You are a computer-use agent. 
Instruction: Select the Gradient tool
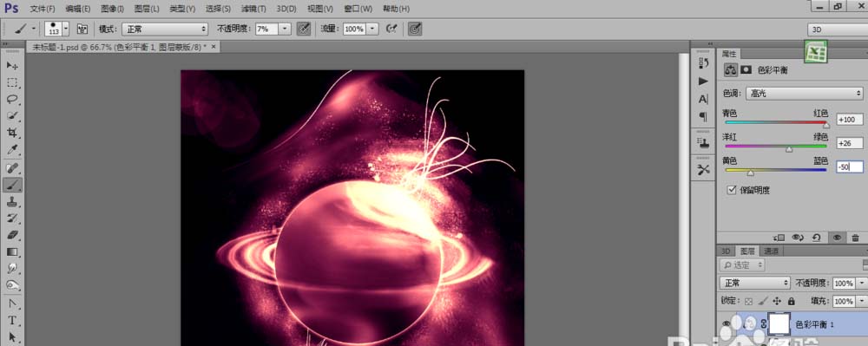[x=12, y=252]
